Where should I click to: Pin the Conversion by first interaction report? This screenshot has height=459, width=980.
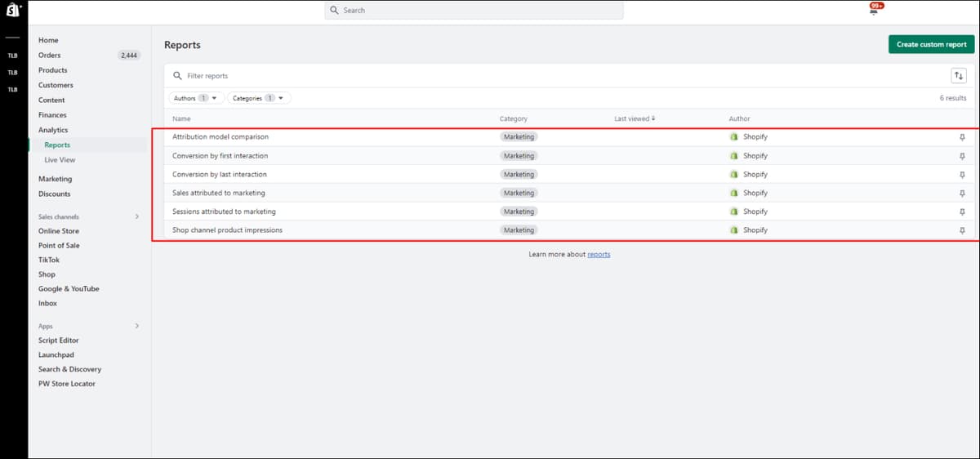pyautogui.click(x=962, y=156)
